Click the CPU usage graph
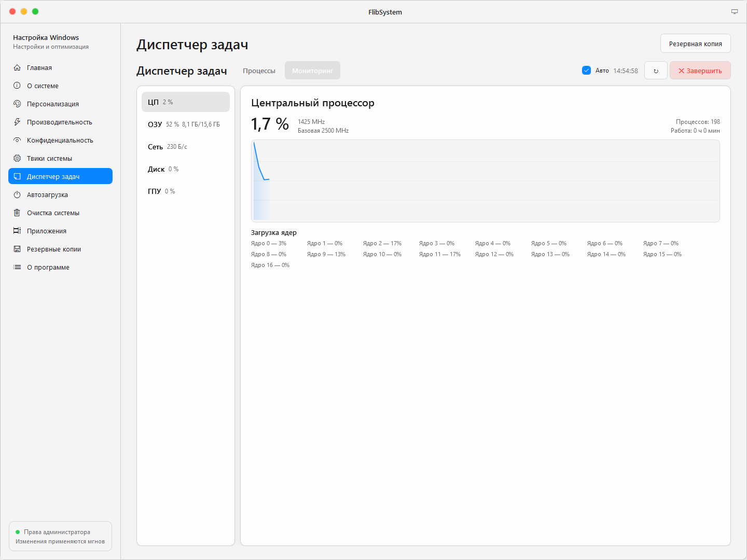 pyautogui.click(x=486, y=181)
